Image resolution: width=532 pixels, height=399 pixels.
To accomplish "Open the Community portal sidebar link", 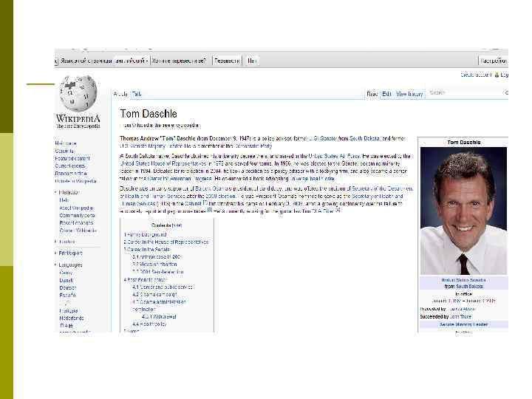I will tap(77, 216).
